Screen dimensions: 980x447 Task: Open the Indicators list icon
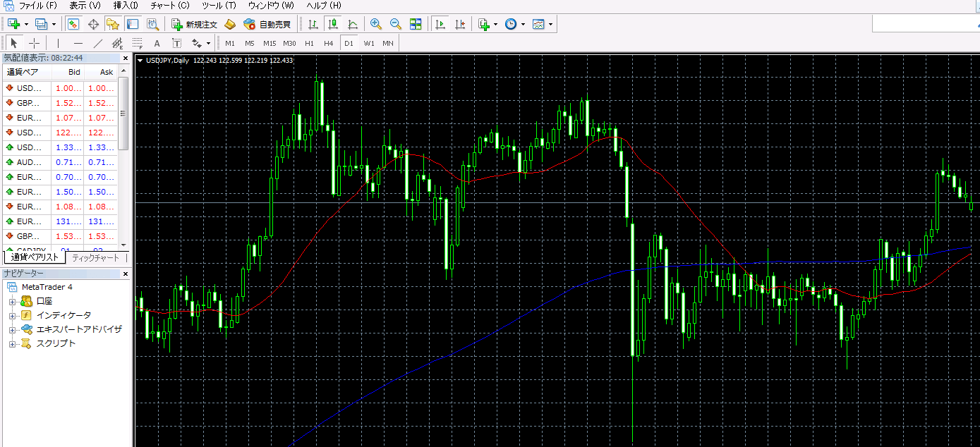coord(483,24)
